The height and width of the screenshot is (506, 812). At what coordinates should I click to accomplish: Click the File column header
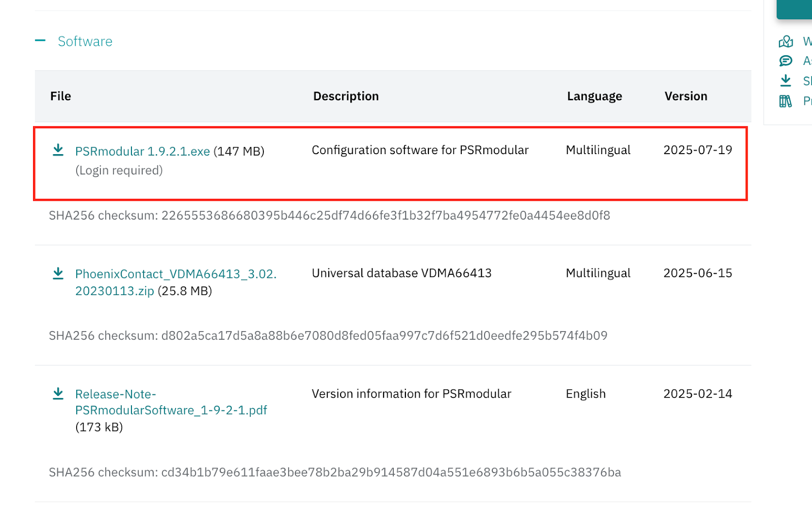[60, 96]
